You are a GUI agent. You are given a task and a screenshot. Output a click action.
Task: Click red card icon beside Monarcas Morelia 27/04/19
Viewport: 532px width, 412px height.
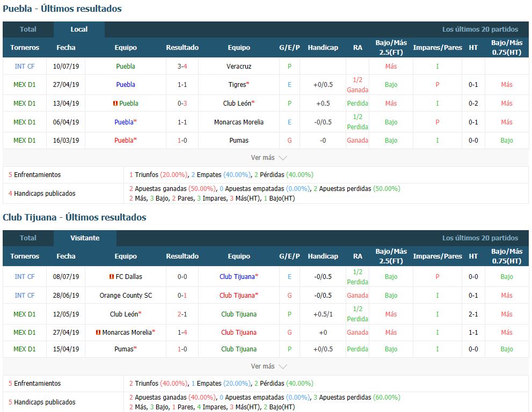(x=98, y=333)
